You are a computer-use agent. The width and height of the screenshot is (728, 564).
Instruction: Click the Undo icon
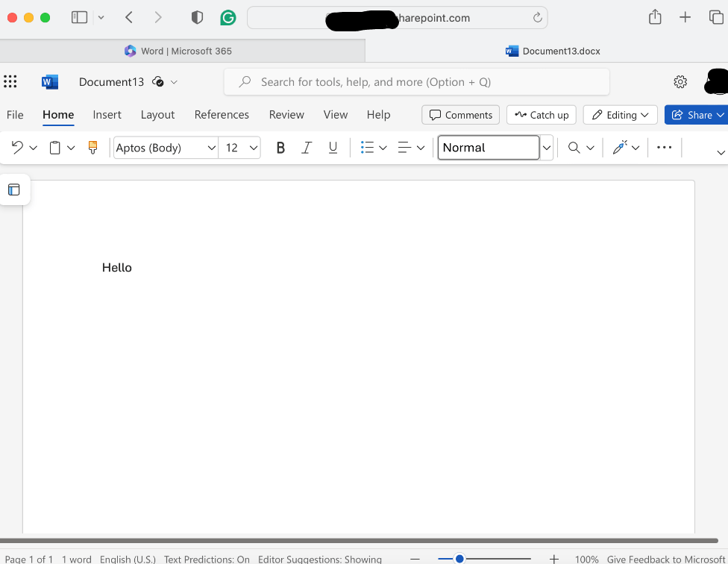click(x=17, y=148)
